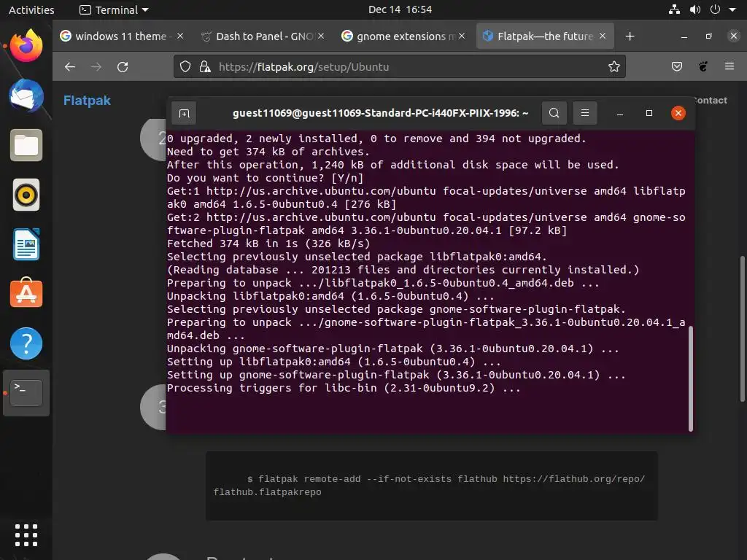Click the tracking protection shield icon
Viewport: 747px width, 560px height.
coord(185,66)
